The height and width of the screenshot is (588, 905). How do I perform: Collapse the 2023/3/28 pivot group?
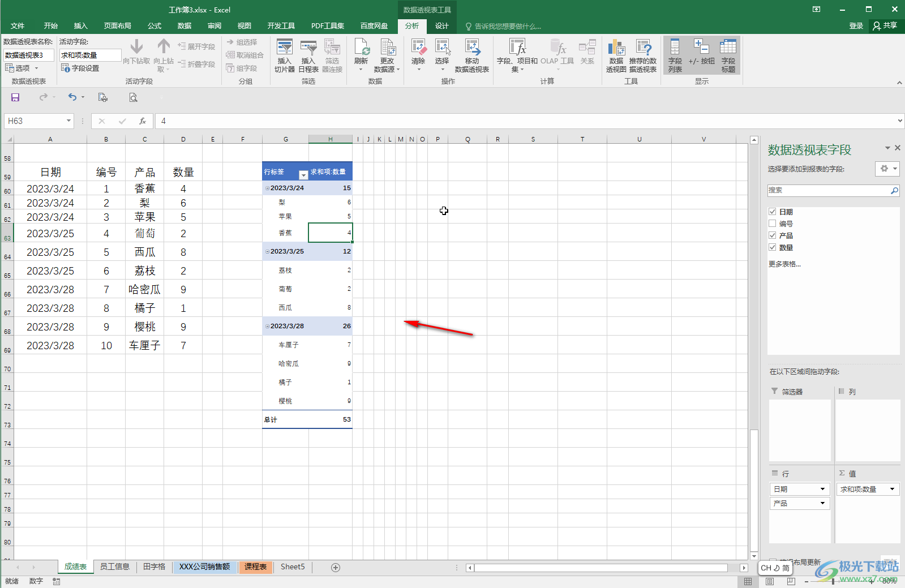click(268, 326)
